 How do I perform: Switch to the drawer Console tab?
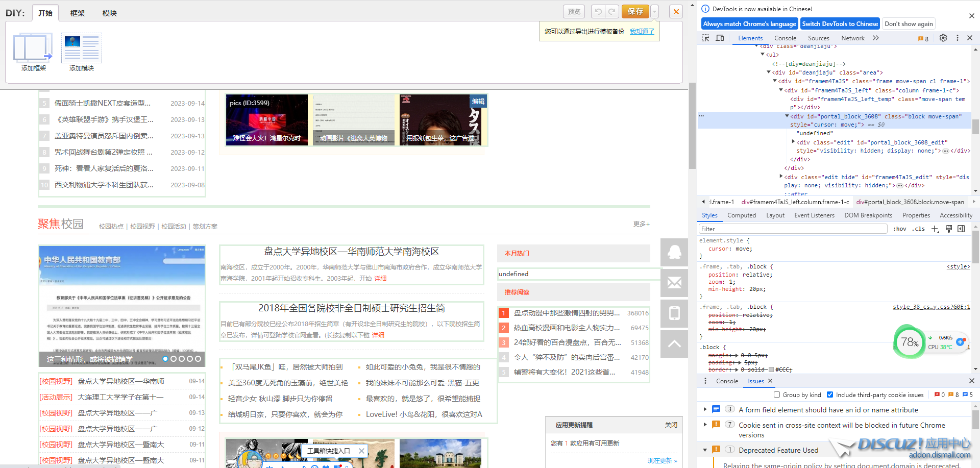point(727,381)
